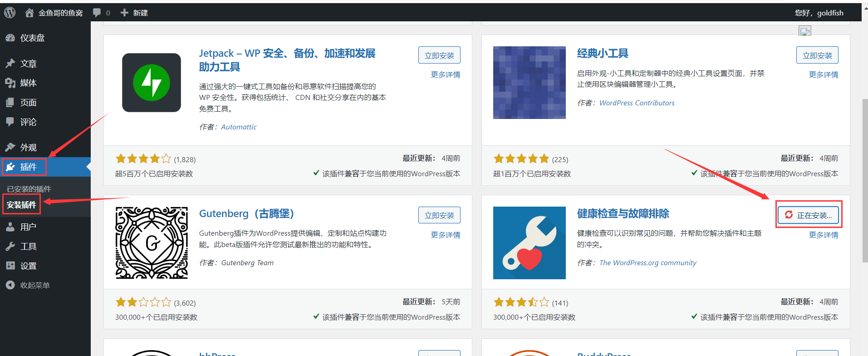Open the 页面 menu item

[45, 103]
